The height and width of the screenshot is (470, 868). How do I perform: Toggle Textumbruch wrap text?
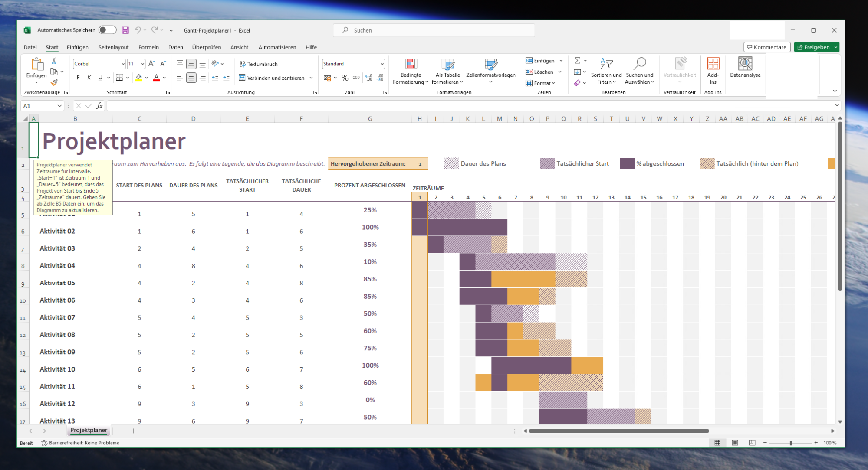(x=259, y=64)
